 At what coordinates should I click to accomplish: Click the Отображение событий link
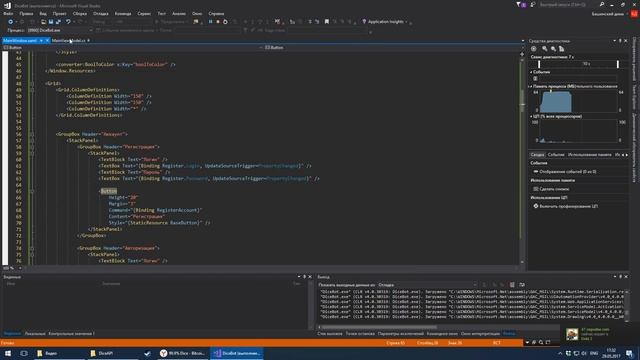pyautogui.click(x=568, y=172)
